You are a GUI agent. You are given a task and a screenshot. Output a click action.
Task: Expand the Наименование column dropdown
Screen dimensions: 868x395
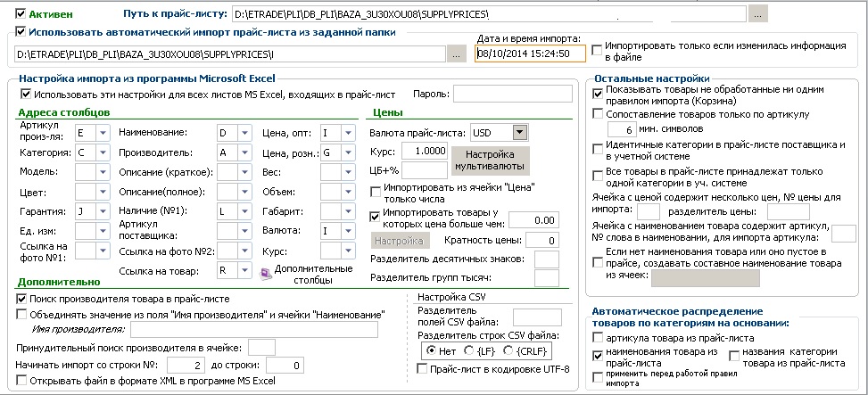[x=244, y=133]
